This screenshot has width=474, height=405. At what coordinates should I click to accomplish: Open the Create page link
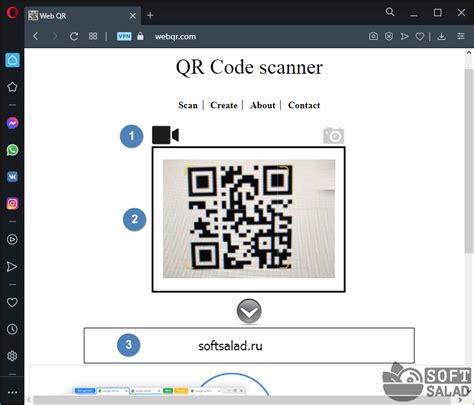[x=224, y=105]
